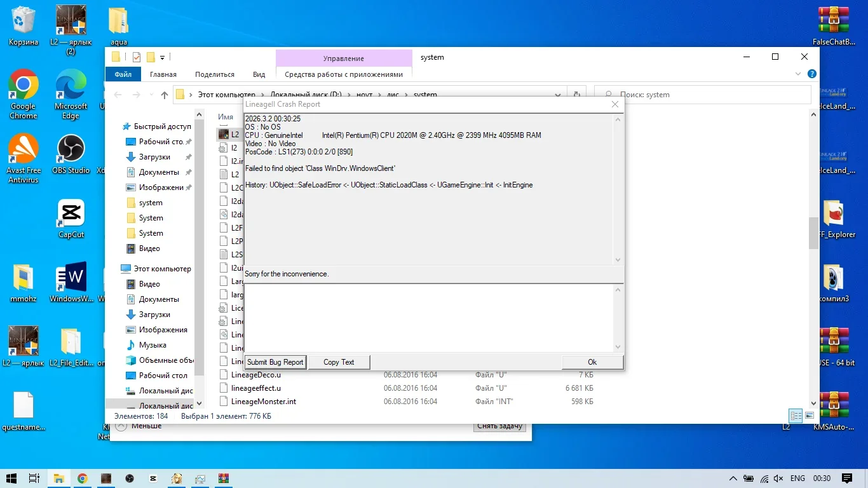Click the Properties icon in Quick Access Toolbar
The height and width of the screenshot is (488, 868).
[136, 57]
